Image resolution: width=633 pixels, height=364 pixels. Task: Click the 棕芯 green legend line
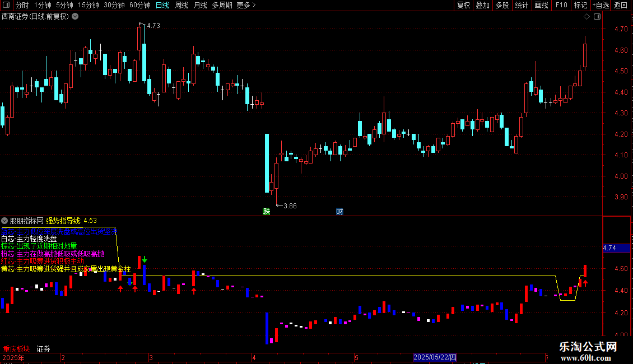pos(39,246)
